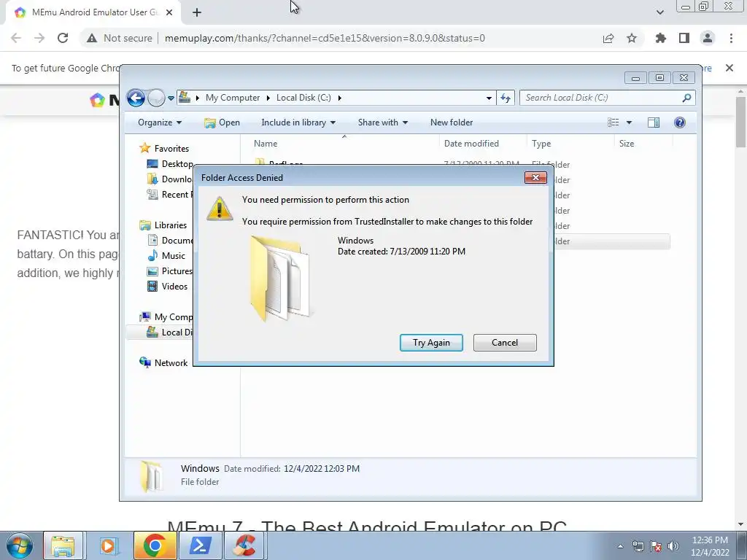Select Local Disk (C:) in the address breadcrumb
The height and width of the screenshot is (560, 747).
coord(303,98)
